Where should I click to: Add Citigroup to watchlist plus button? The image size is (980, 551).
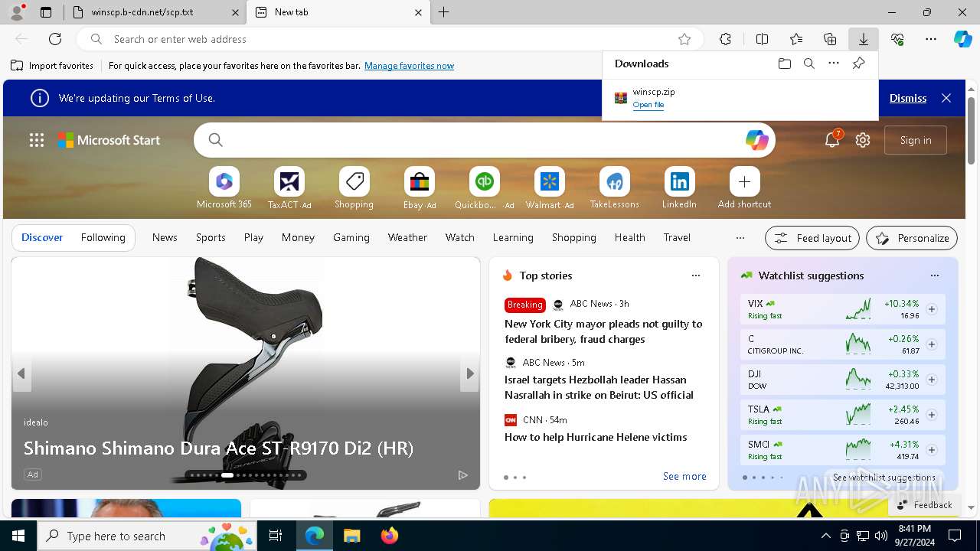(x=932, y=344)
